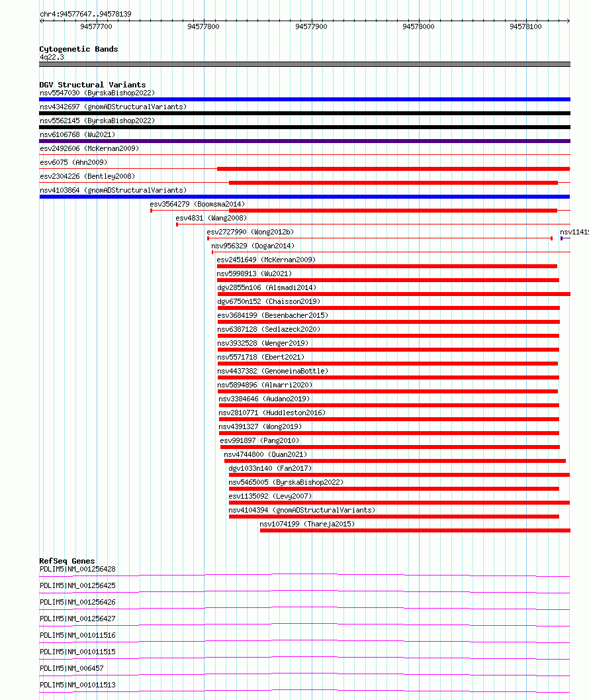This screenshot has height=700, width=589.
Task: Click the nsv4744800 (Quan2021) label
Action: pos(265,454)
